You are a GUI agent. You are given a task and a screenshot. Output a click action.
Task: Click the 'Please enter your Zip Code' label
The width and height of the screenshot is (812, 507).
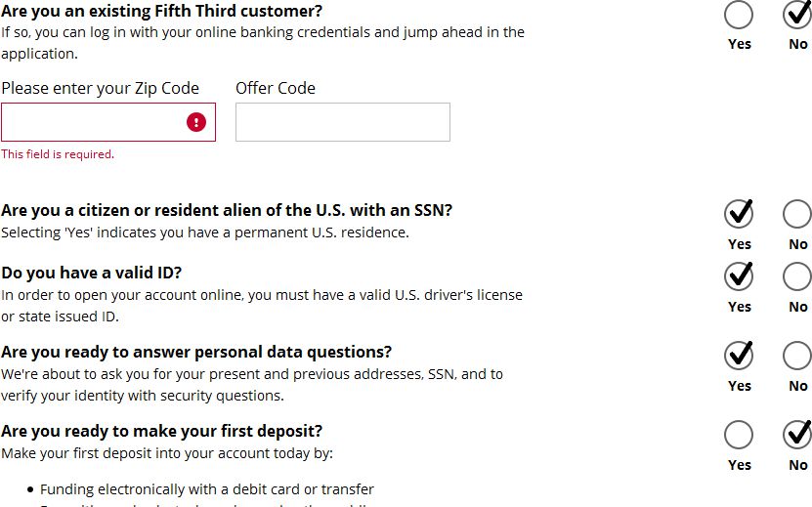tap(100, 88)
